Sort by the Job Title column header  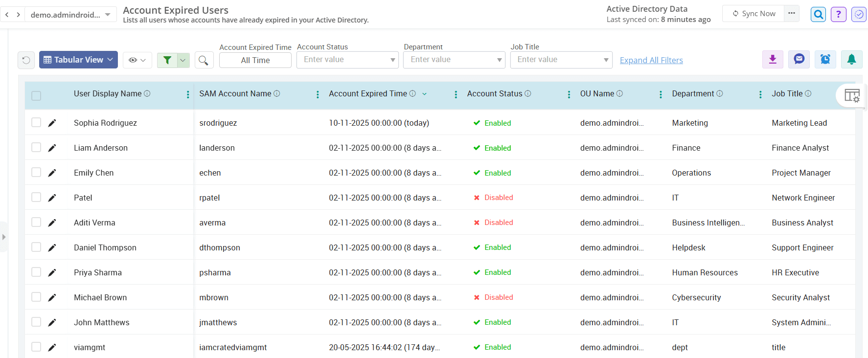(787, 93)
